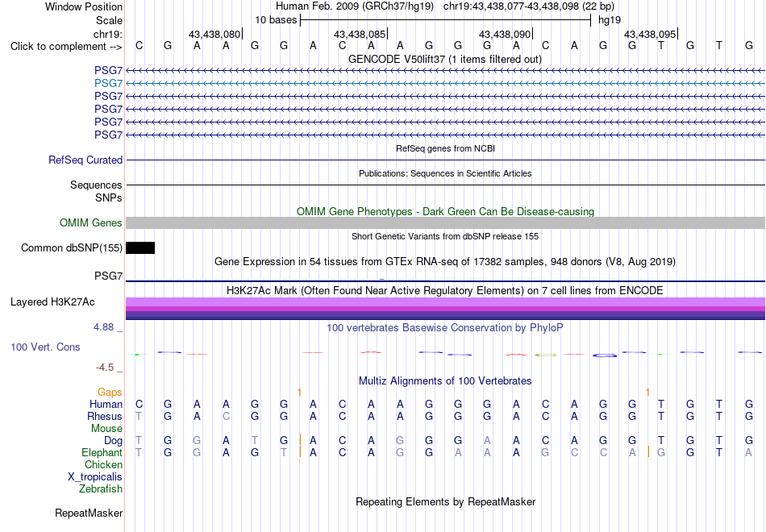Click the hg19 label beside the scale bar
766x532 pixels.
(x=610, y=20)
